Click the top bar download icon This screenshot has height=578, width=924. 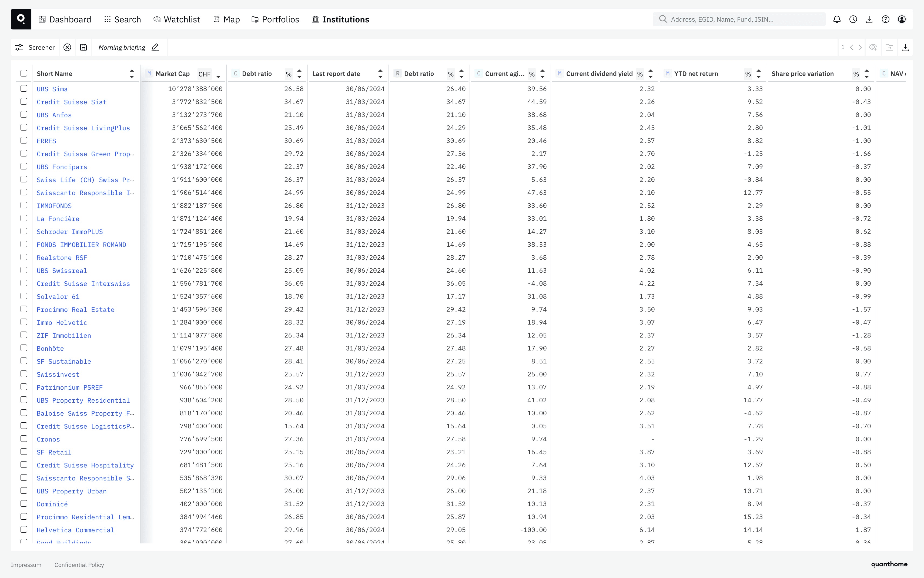coord(869,19)
